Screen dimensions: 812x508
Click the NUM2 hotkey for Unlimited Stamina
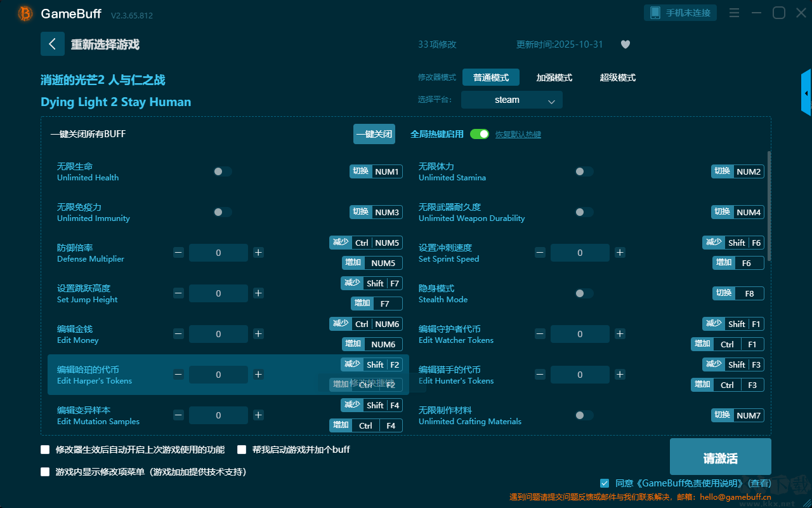[738, 171]
